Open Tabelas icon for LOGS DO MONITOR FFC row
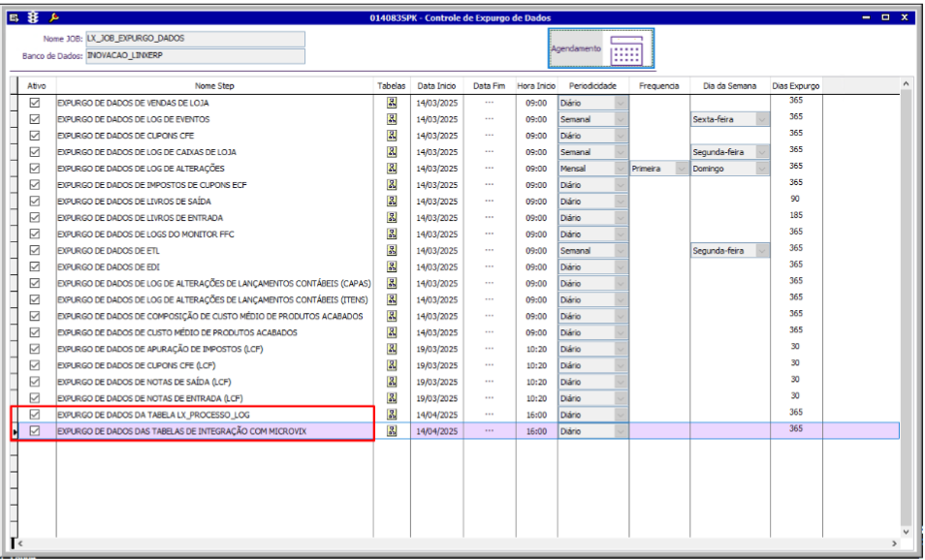The image size is (925, 560). pos(392,234)
